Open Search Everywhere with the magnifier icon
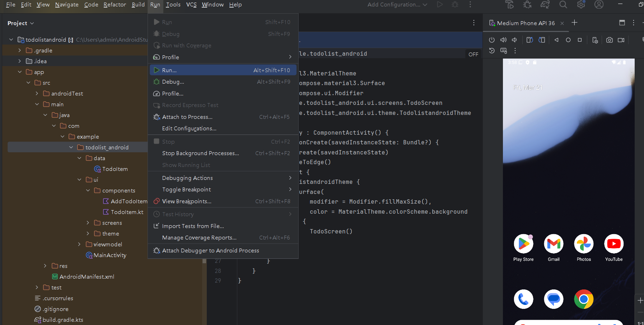 coord(563,5)
